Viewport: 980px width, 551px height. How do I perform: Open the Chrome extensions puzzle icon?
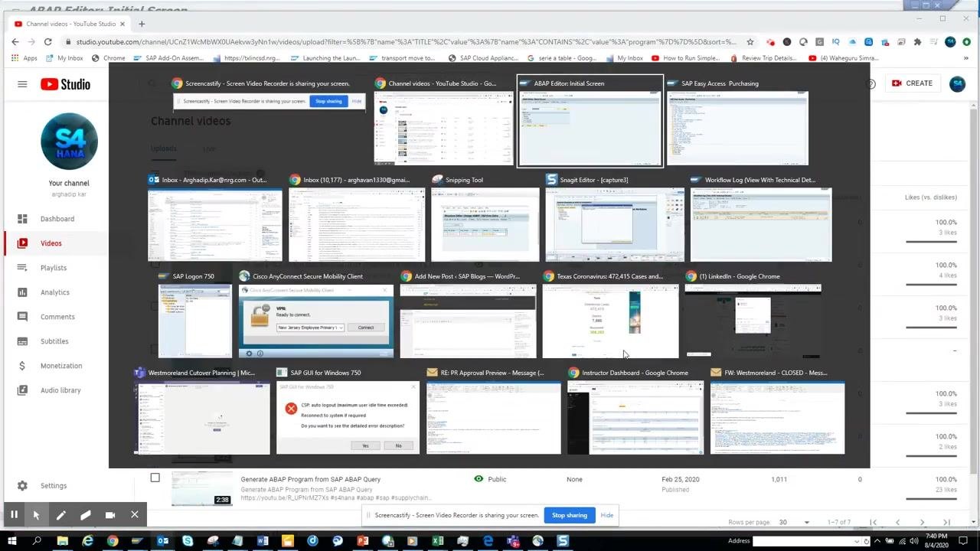917,42
